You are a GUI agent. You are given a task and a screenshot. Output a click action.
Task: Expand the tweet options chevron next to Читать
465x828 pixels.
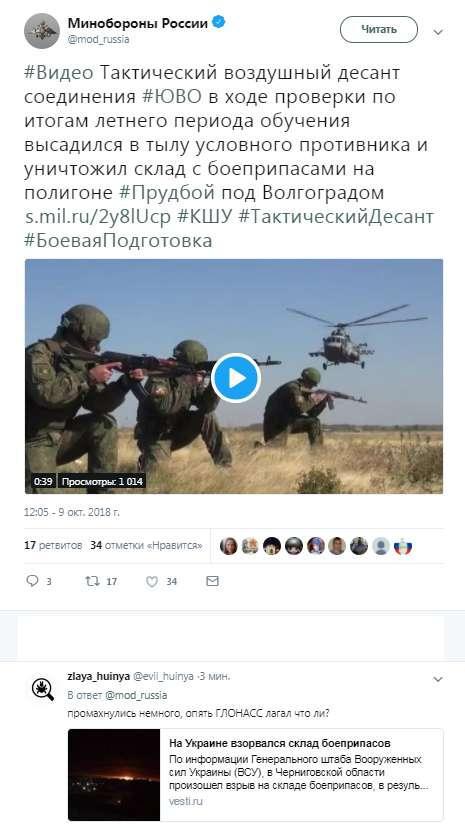pyautogui.click(x=438, y=32)
